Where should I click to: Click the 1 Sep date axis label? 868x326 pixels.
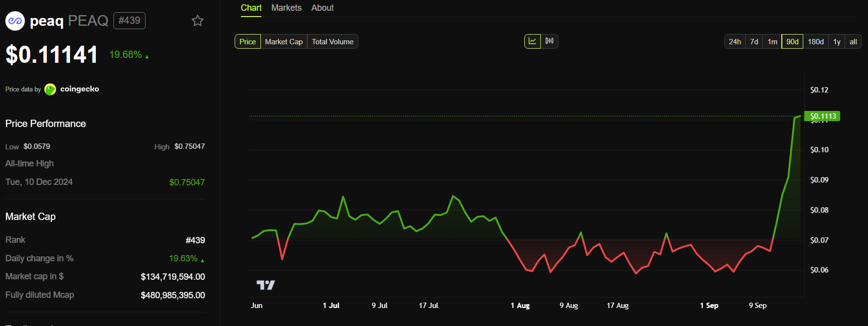pos(709,306)
